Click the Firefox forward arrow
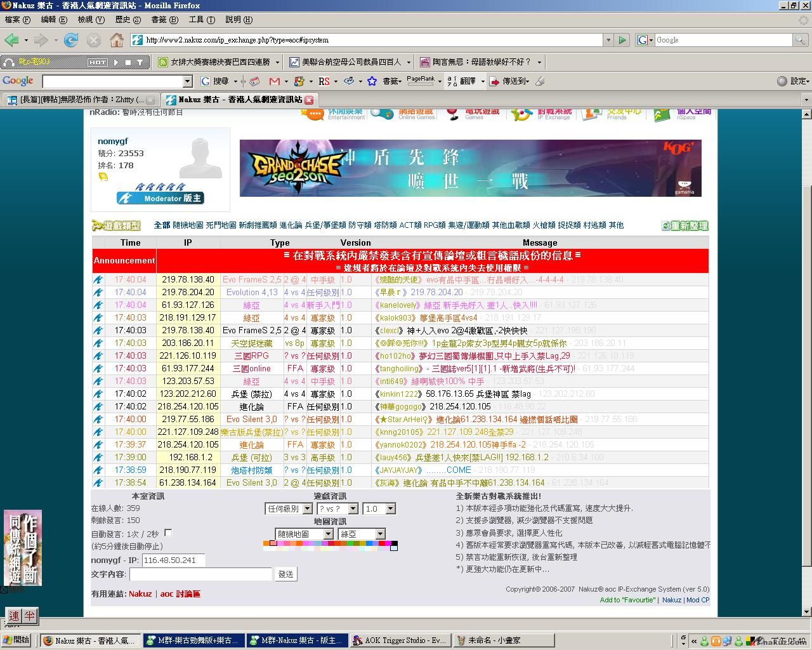The height and width of the screenshot is (650, 812). click(41, 40)
